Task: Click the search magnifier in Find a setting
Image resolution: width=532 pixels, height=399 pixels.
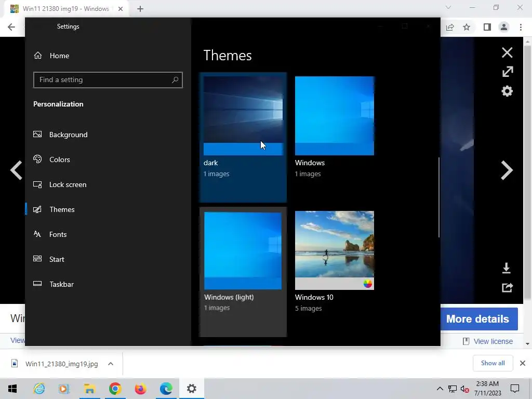Action: pos(175,80)
